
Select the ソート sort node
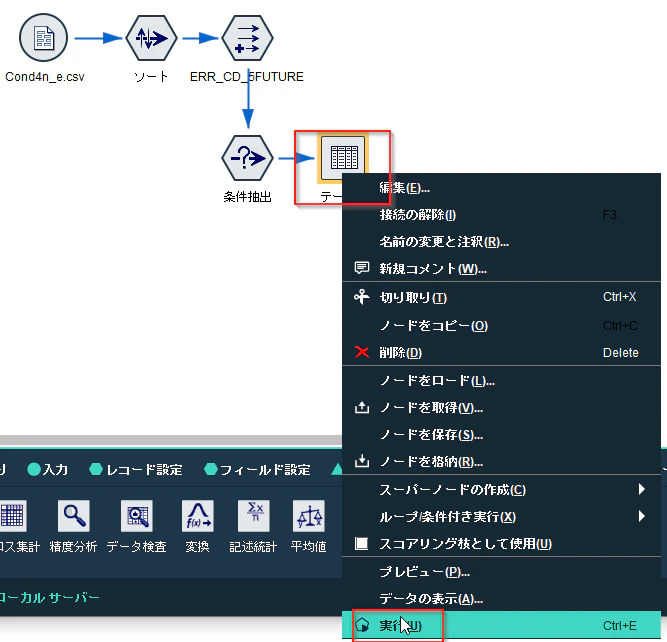click(x=151, y=38)
